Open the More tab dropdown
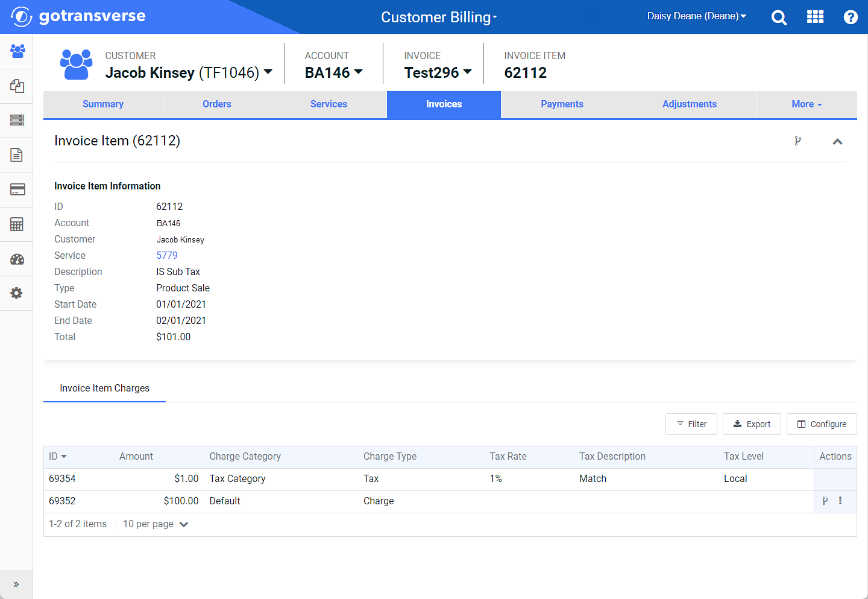This screenshot has width=868, height=599. (x=807, y=104)
